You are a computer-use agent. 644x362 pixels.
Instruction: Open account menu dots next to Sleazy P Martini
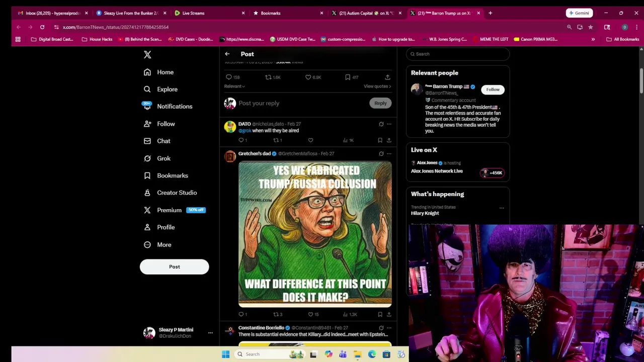[210, 333]
